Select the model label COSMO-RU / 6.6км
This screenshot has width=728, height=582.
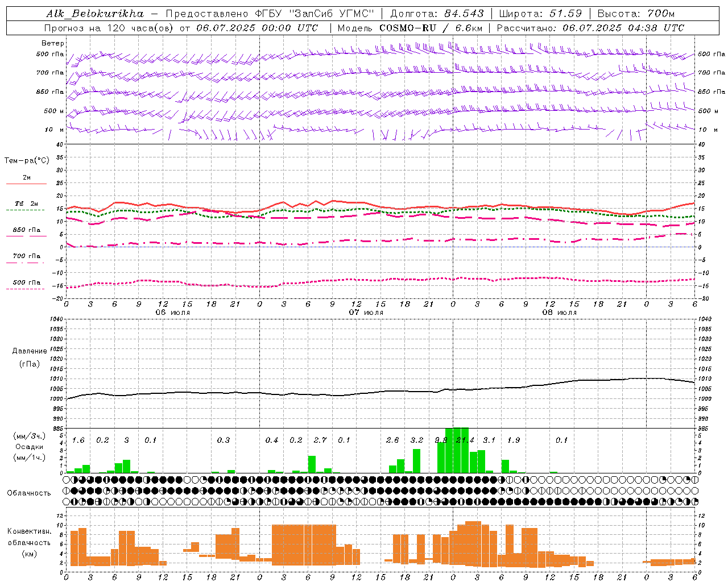[431, 28]
